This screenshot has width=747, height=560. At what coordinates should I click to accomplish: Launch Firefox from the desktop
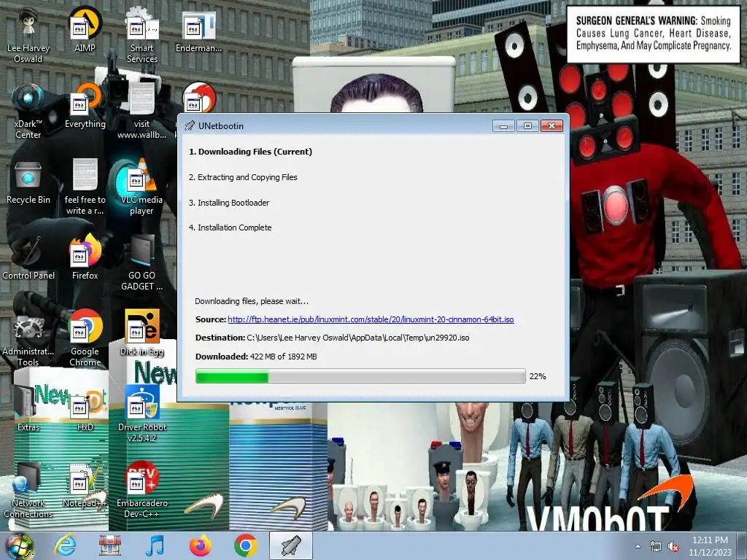click(85, 257)
